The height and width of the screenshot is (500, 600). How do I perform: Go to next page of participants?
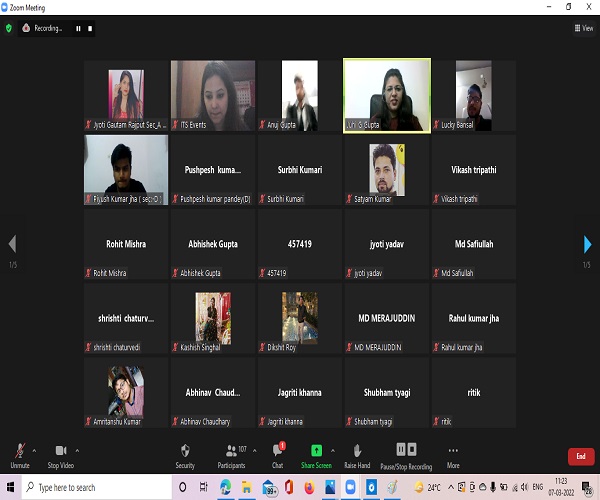[x=587, y=244]
